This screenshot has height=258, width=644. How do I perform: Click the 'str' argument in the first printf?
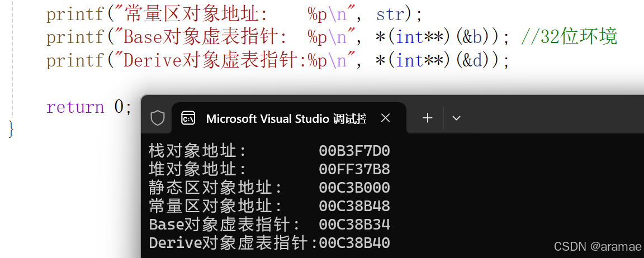coord(390,15)
